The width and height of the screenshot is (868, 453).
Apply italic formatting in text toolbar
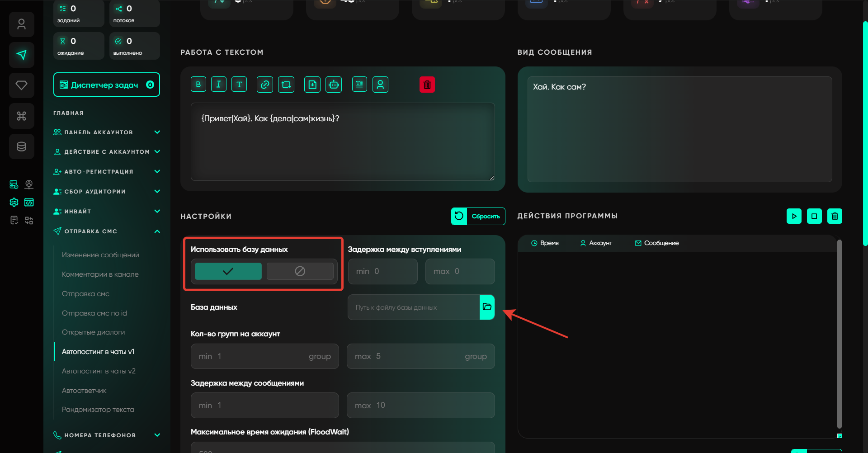pos(219,85)
